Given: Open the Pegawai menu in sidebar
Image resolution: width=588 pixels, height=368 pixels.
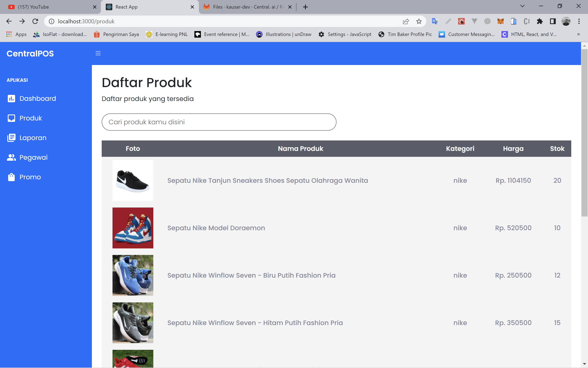Looking at the screenshot, I should pos(27,157).
